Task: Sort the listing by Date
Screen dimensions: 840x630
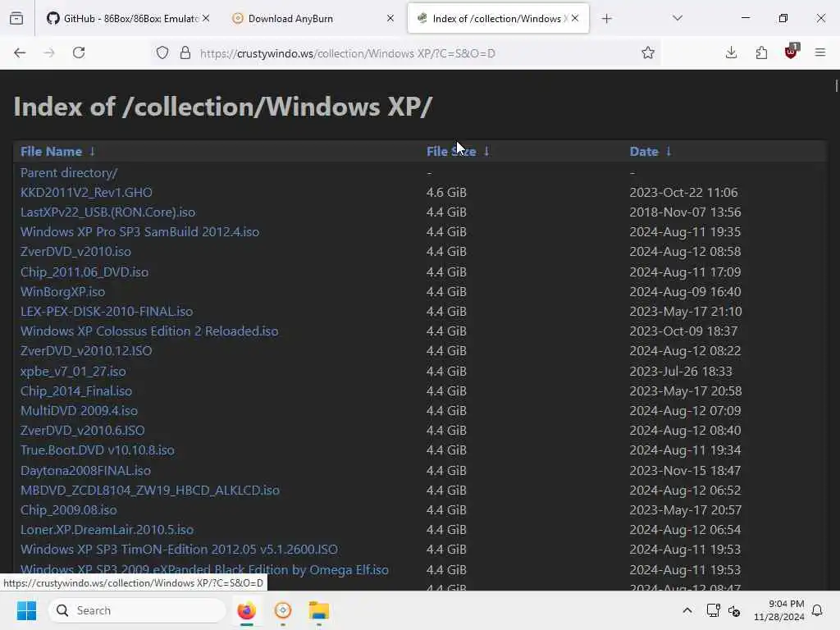Action: pos(644,152)
